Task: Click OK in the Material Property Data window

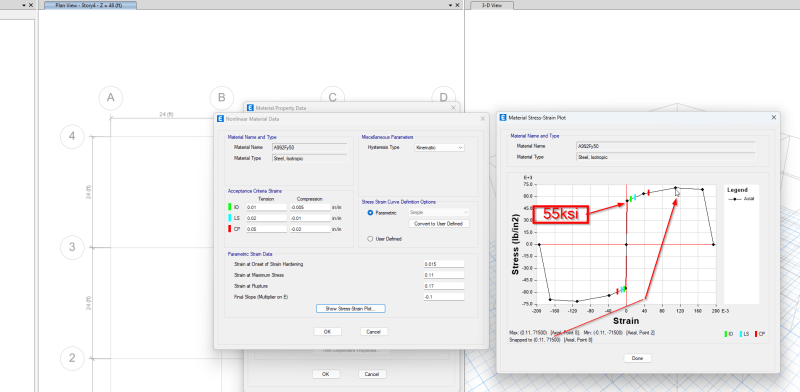Action: click(x=326, y=374)
